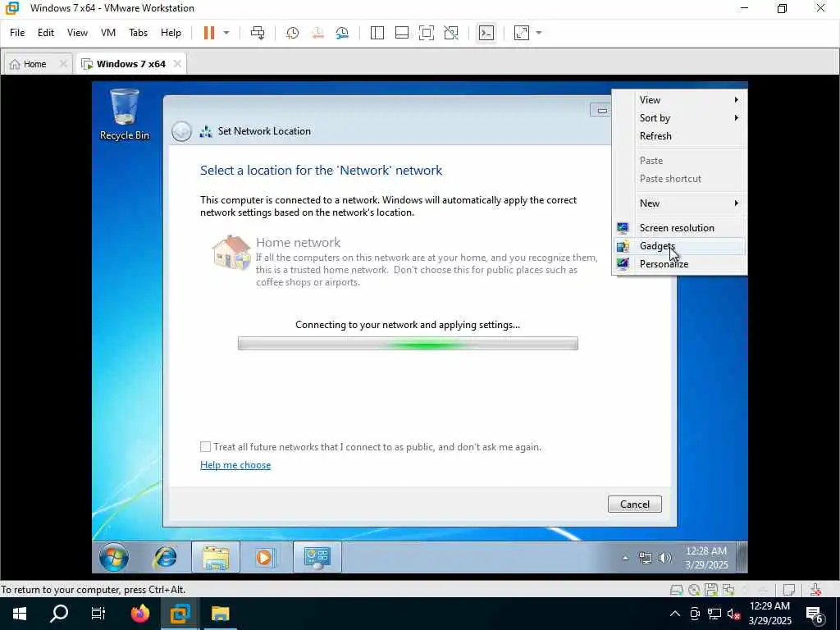Click the back arrow in Set Network Location
840x630 pixels.
(181, 131)
